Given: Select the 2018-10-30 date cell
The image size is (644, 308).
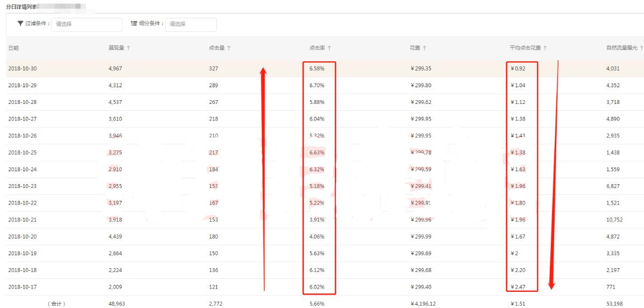Looking at the screenshot, I should click(23, 69).
